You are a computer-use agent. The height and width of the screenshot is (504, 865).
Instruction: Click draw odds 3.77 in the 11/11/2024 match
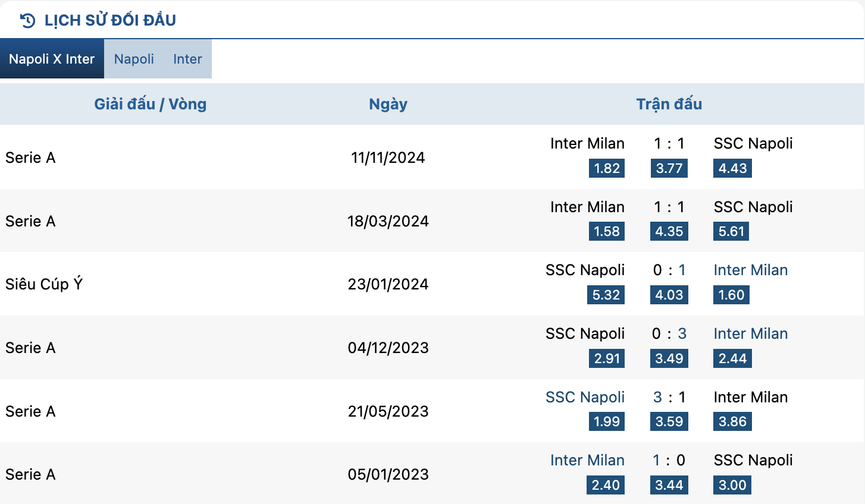pos(669,168)
